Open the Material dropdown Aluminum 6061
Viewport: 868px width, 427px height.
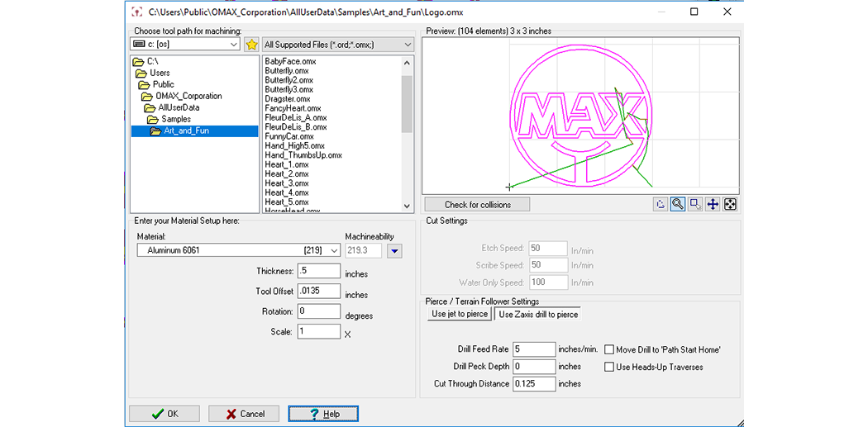[239, 250]
